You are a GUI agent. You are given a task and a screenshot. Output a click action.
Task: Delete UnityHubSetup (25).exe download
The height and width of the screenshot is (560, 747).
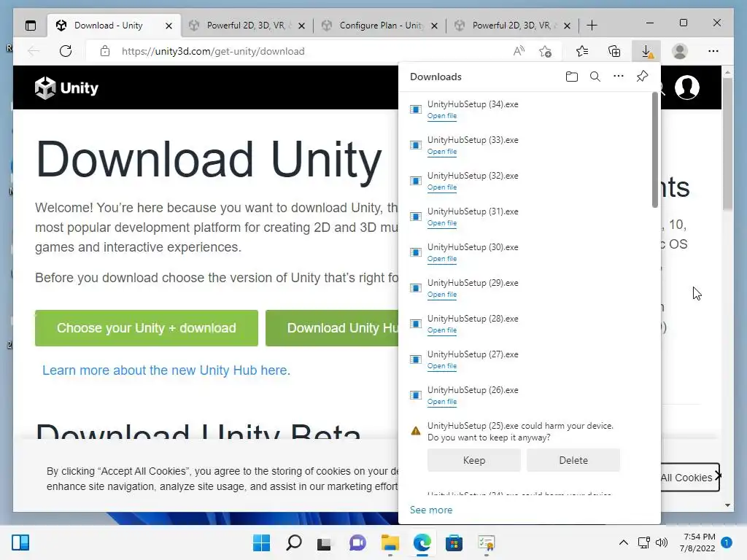point(573,461)
